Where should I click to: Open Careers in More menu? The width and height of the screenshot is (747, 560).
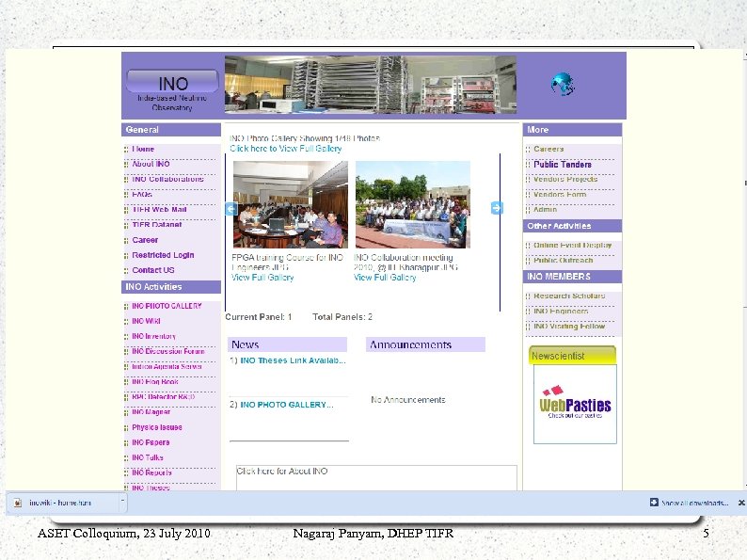click(548, 149)
